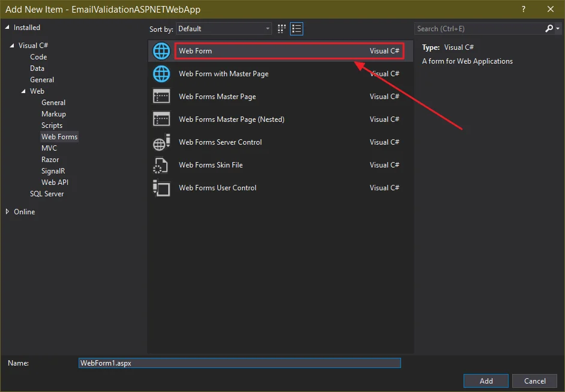Screen dimensions: 565x392
Task: Open the Sort by dropdown
Action: [x=267, y=28]
